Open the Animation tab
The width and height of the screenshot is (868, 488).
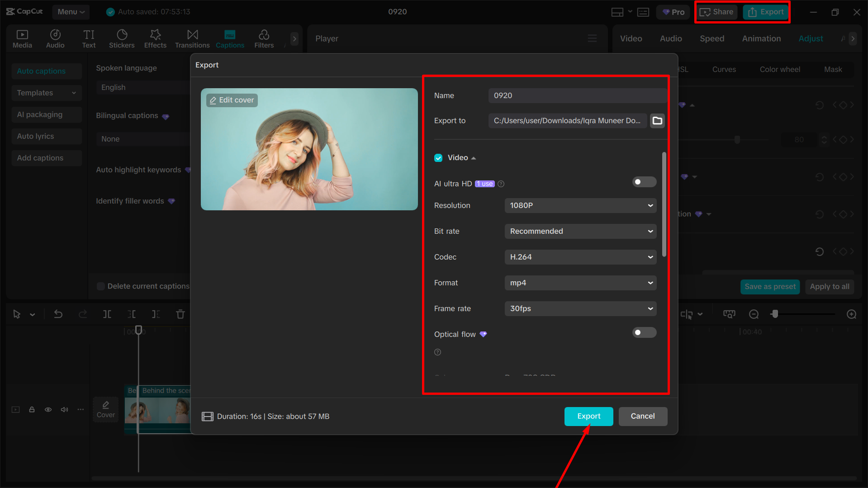click(x=761, y=38)
